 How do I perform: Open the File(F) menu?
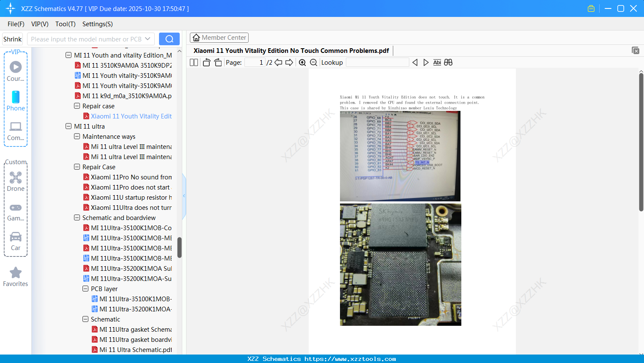16,24
